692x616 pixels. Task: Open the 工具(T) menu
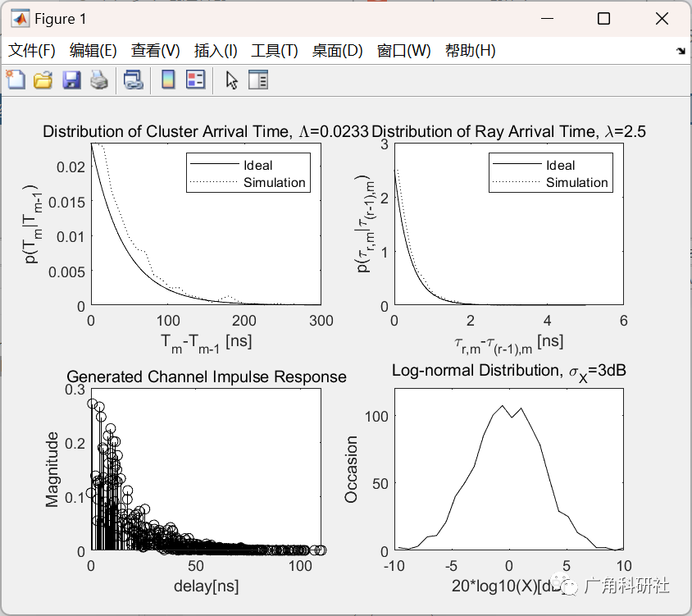pos(275,50)
